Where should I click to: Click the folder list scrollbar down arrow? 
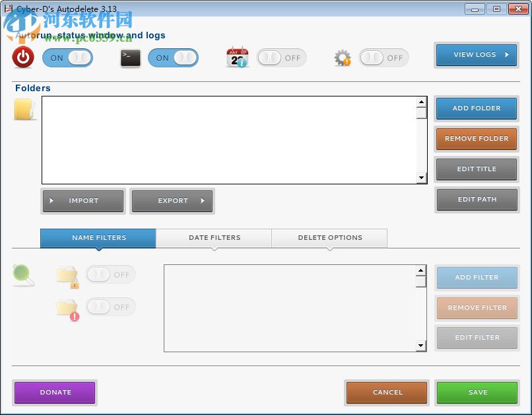pos(422,178)
